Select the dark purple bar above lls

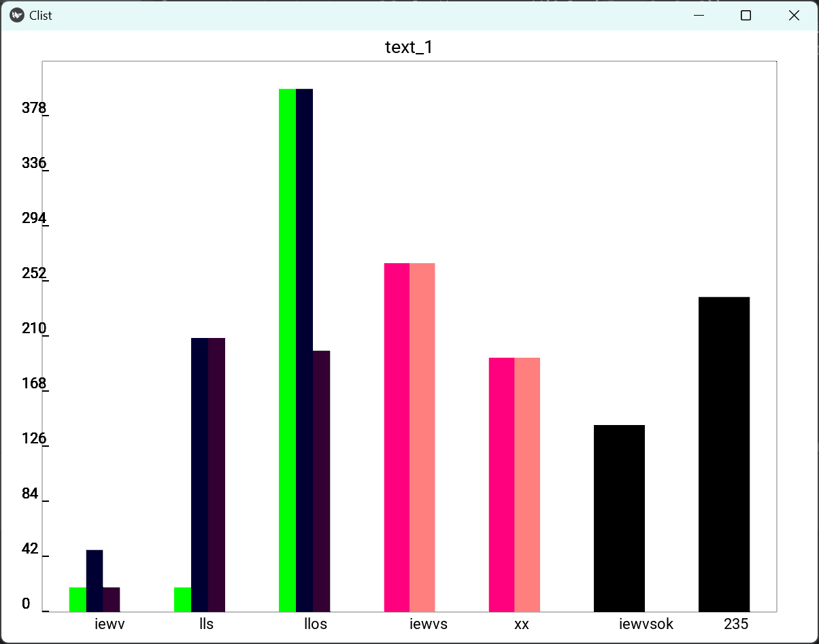pyautogui.click(x=216, y=475)
